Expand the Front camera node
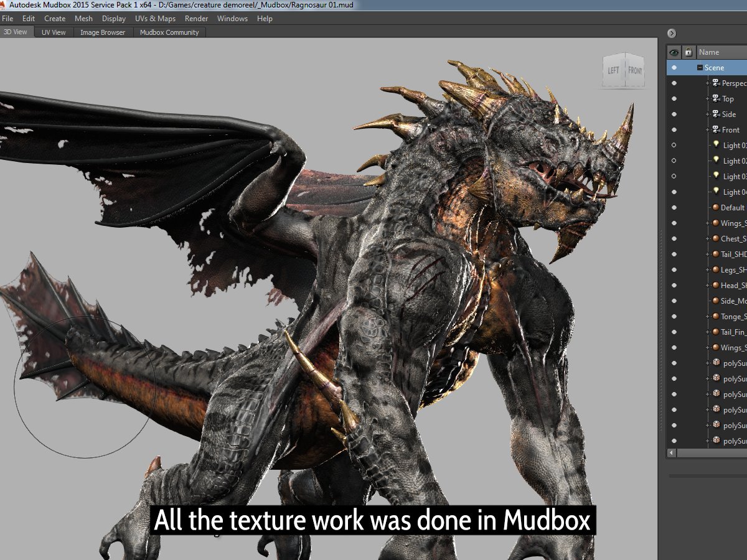 pos(708,129)
